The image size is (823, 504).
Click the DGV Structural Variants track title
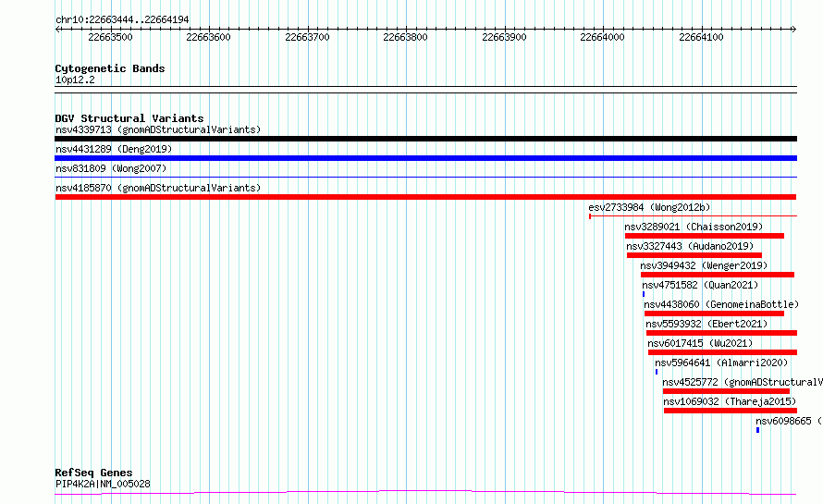click(x=129, y=118)
